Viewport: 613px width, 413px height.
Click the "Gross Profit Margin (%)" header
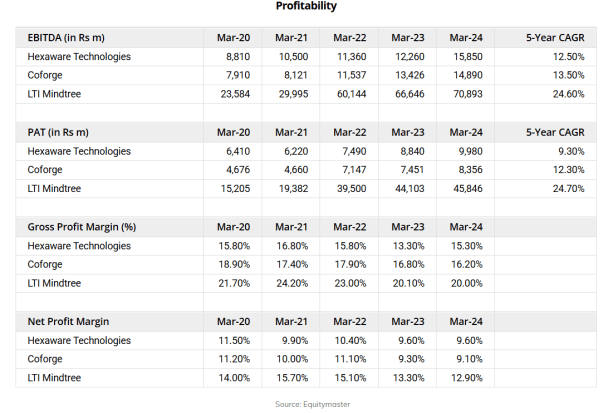81,227
